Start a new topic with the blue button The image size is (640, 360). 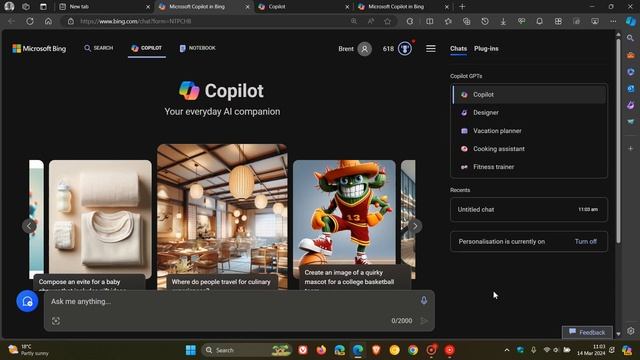[x=27, y=301]
